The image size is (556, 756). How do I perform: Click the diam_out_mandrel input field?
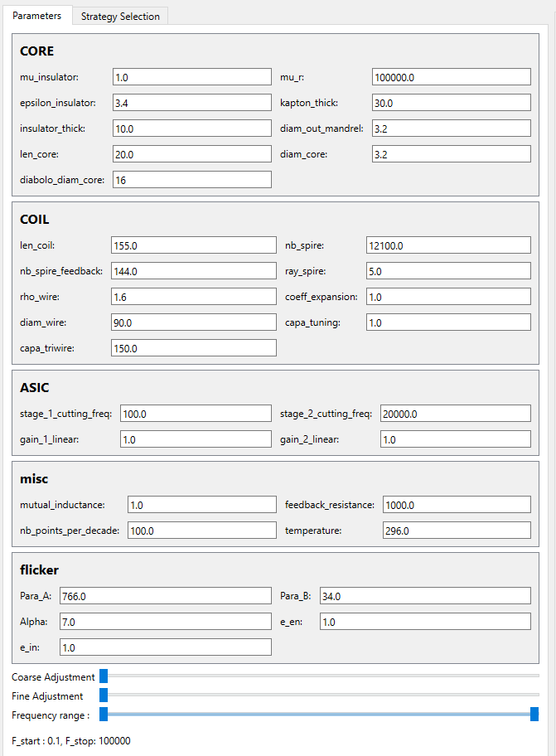pos(451,128)
